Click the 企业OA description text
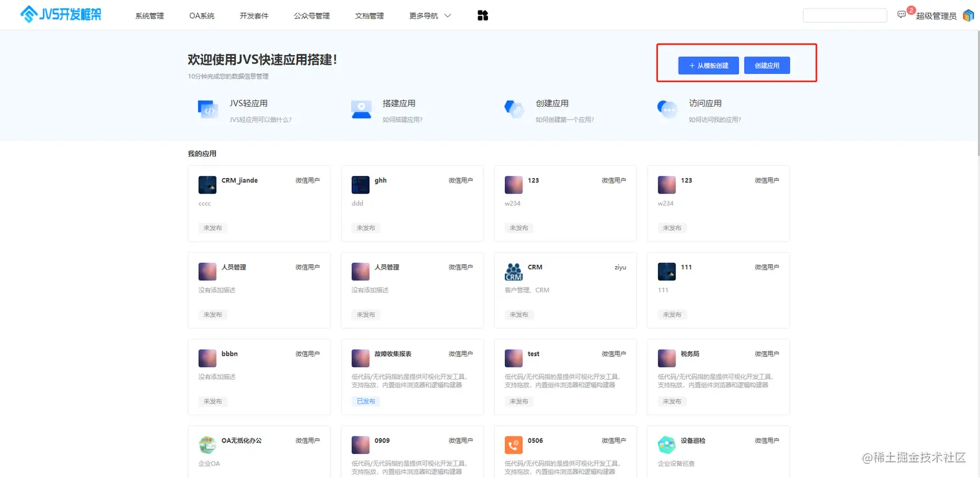Screen dimensions: 980x478 pyautogui.click(x=209, y=464)
